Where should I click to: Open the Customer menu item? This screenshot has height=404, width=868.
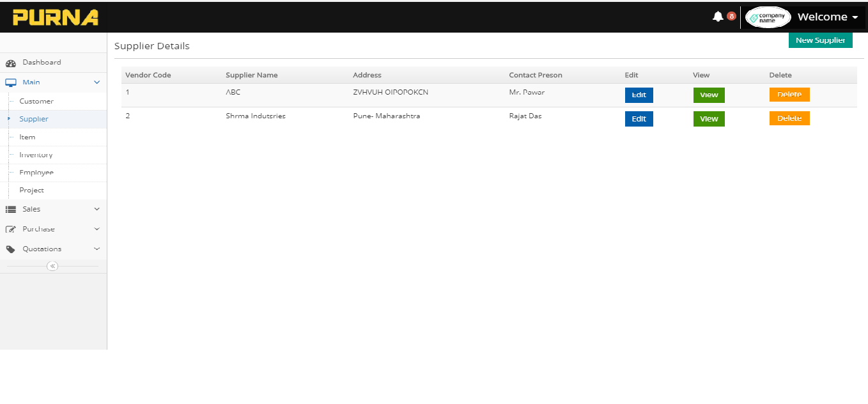[36, 101]
